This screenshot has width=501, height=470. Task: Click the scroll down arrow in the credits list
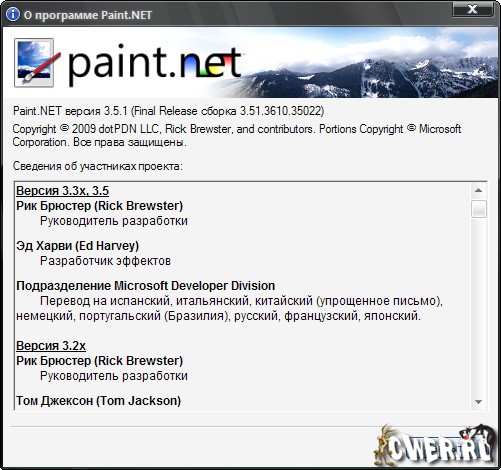479,402
